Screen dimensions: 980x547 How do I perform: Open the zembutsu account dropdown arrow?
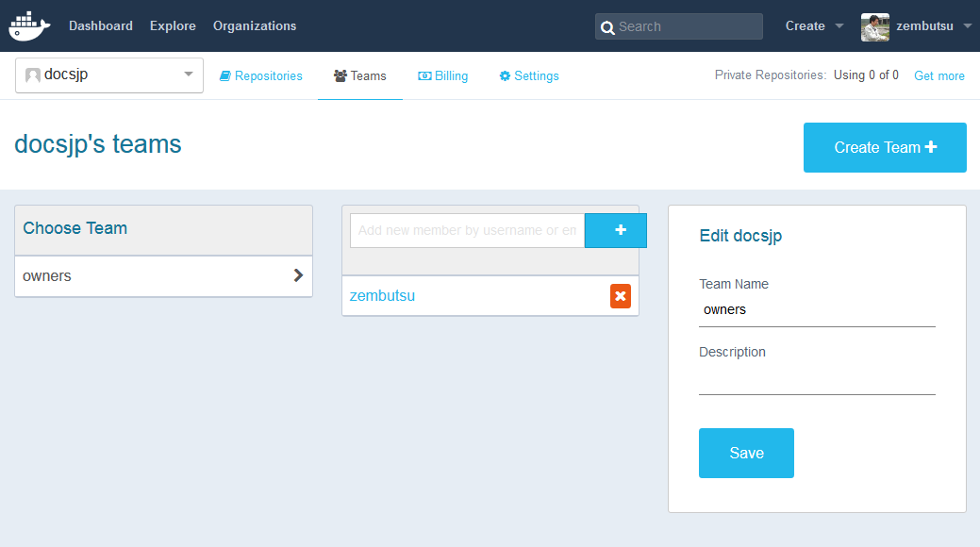coord(968,26)
